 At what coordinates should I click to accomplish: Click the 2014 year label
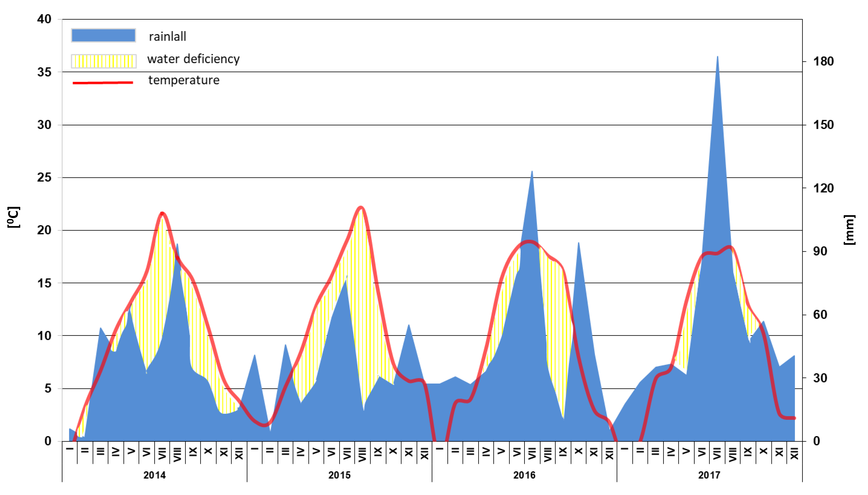coord(154,475)
